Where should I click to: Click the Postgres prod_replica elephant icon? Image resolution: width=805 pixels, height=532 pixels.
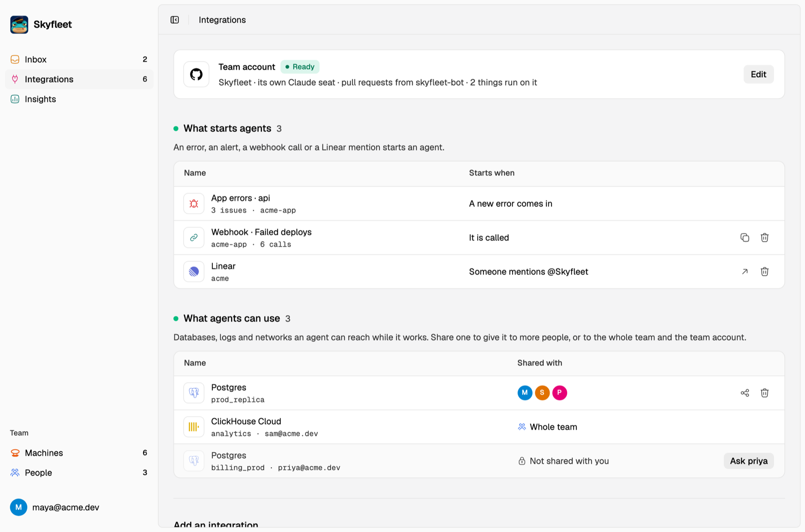tap(194, 393)
